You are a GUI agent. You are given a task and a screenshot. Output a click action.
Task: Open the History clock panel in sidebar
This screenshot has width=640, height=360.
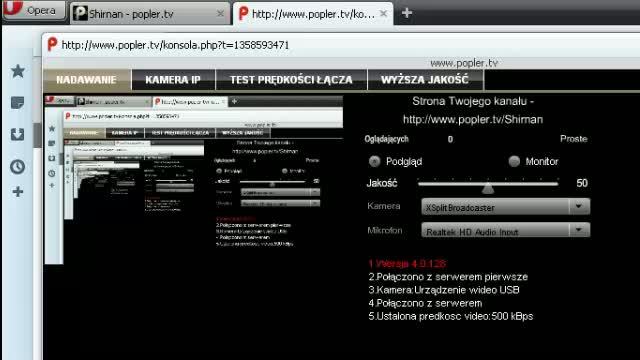point(18,167)
